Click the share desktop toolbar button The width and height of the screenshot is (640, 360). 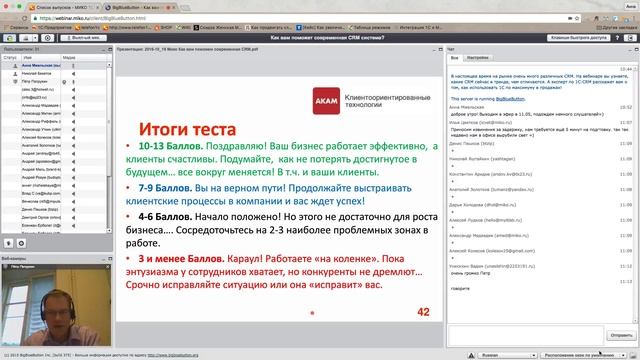(x=47, y=38)
